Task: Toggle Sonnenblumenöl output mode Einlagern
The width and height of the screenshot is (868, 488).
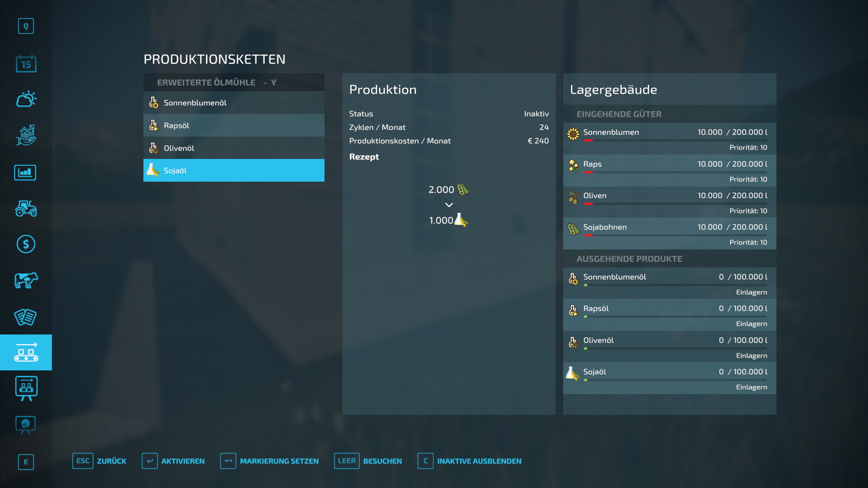Action: click(x=751, y=292)
